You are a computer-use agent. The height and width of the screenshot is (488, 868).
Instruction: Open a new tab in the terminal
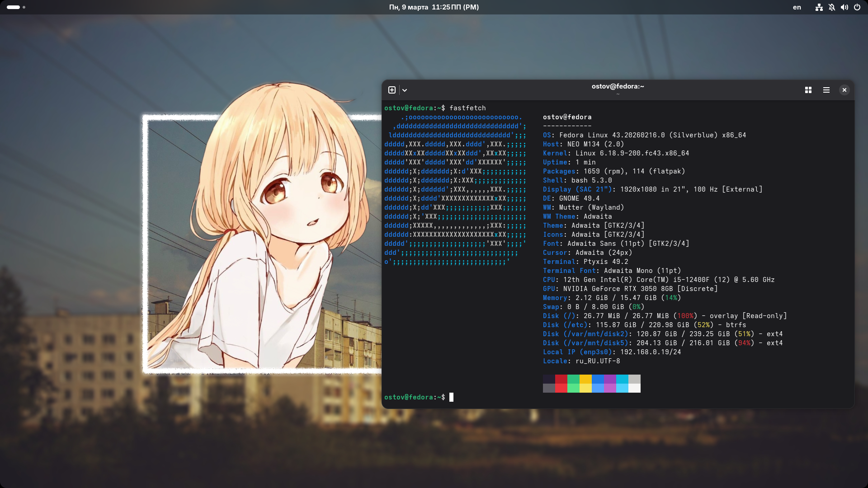392,90
